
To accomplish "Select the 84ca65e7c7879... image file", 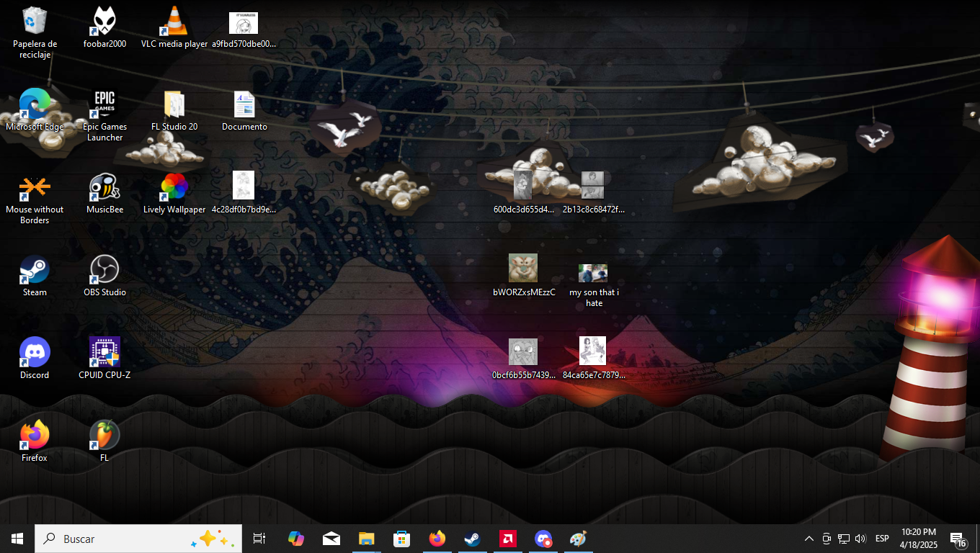I will [593, 359].
